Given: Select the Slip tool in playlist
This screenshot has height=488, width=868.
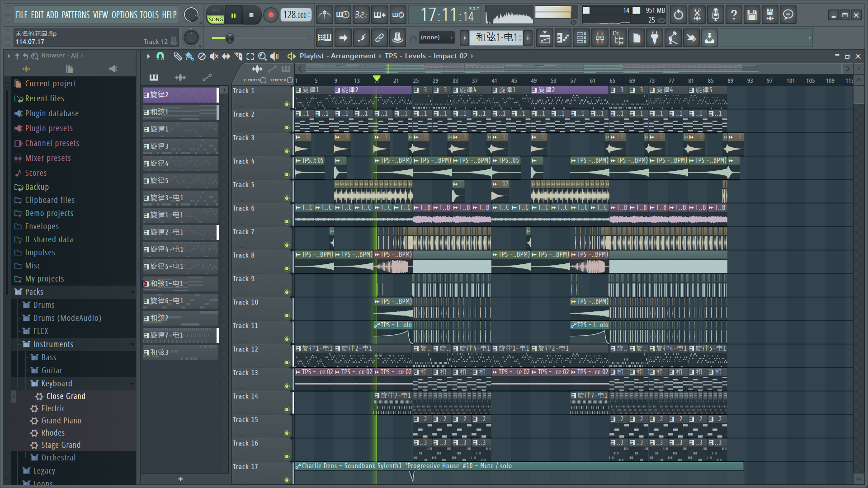Looking at the screenshot, I should [x=226, y=56].
